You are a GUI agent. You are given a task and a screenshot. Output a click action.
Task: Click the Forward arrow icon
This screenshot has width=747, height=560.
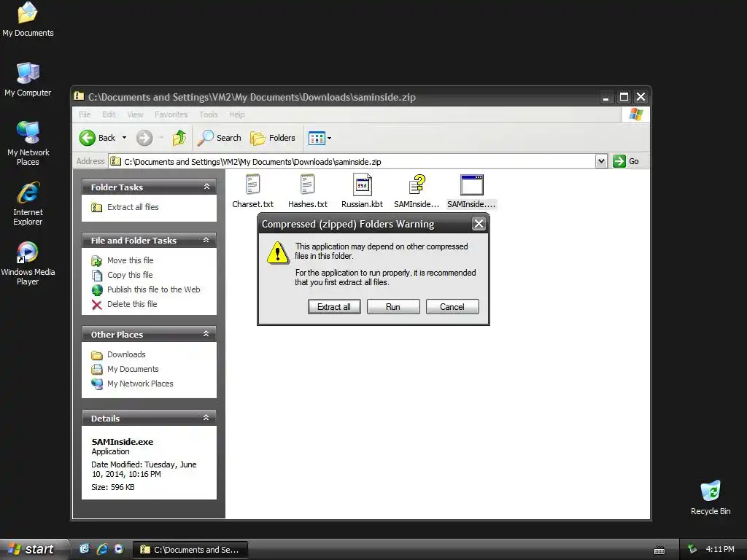coord(144,138)
